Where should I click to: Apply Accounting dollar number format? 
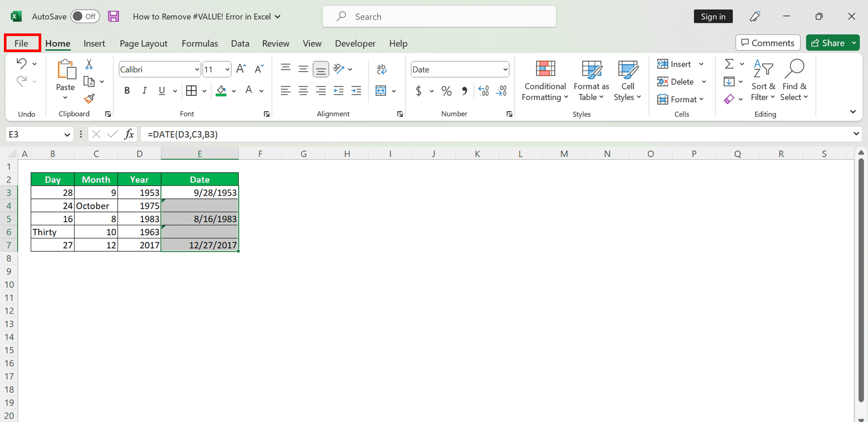point(418,91)
